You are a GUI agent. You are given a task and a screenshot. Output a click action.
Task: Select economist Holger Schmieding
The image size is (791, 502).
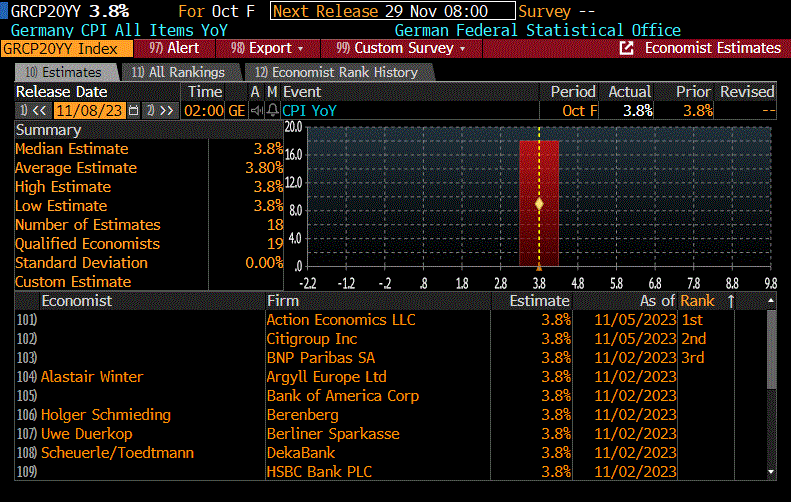106,415
